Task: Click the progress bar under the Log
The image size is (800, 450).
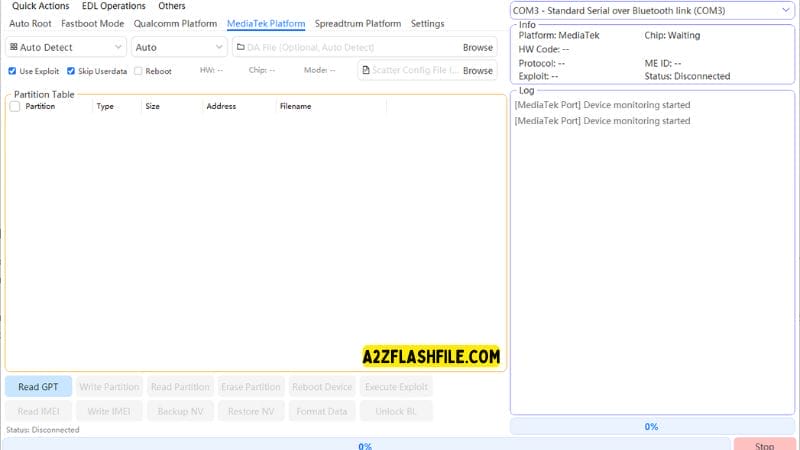Action: pos(652,427)
